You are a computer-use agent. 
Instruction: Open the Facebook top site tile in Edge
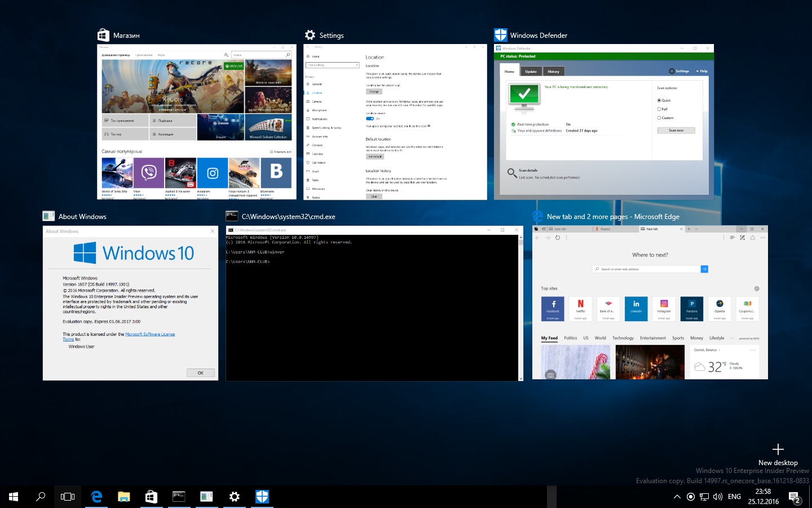click(553, 309)
